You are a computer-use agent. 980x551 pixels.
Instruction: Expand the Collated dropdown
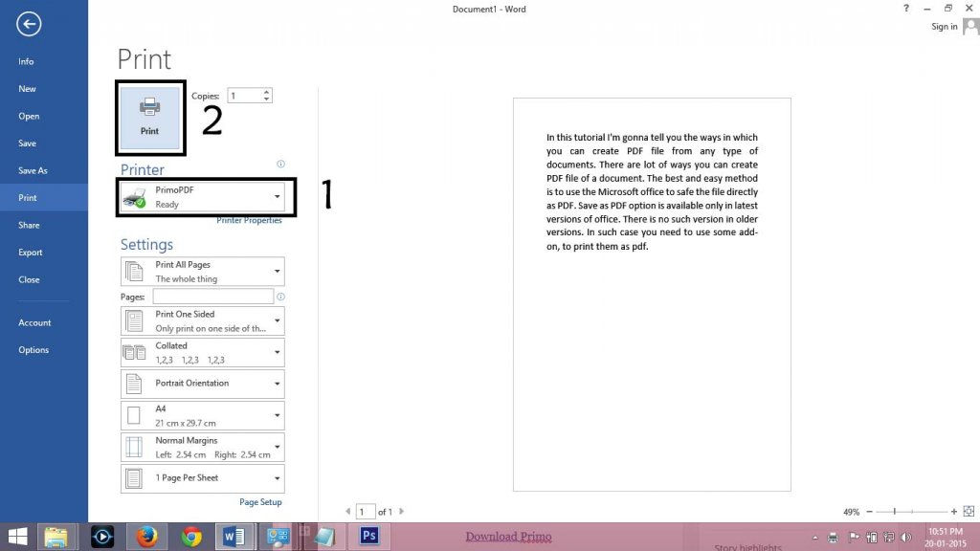pyautogui.click(x=203, y=352)
